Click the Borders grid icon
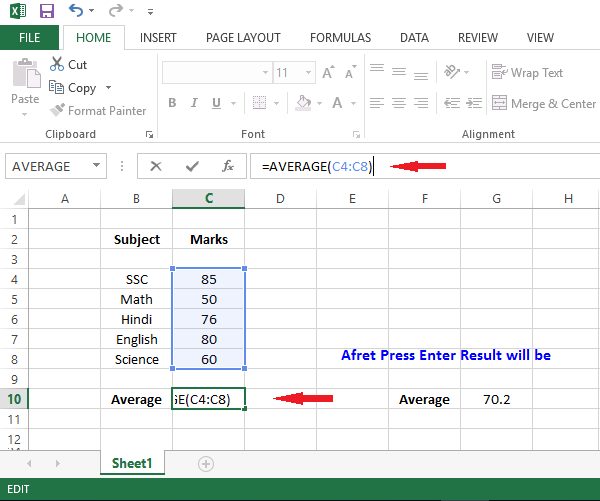This screenshot has height=501, width=600. [259, 103]
